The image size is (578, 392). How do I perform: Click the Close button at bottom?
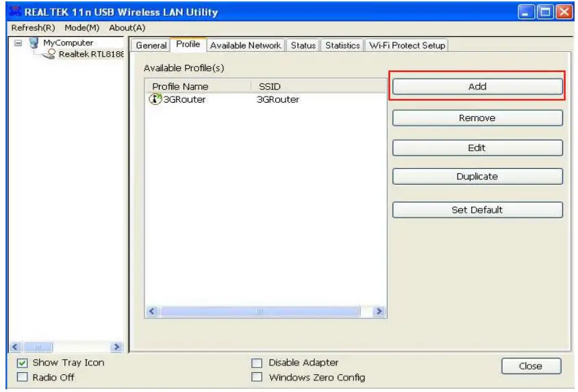point(531,366)
